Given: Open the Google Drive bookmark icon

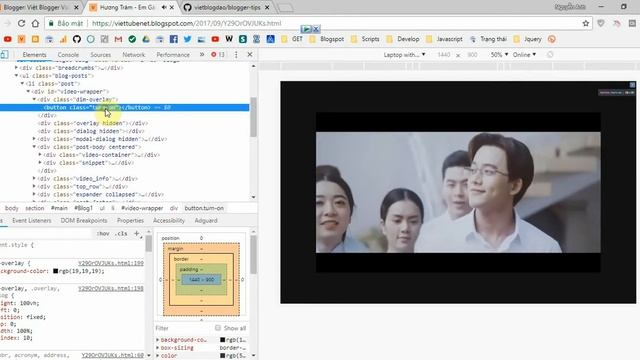Looking at the screenshot, I should (146, 39).
